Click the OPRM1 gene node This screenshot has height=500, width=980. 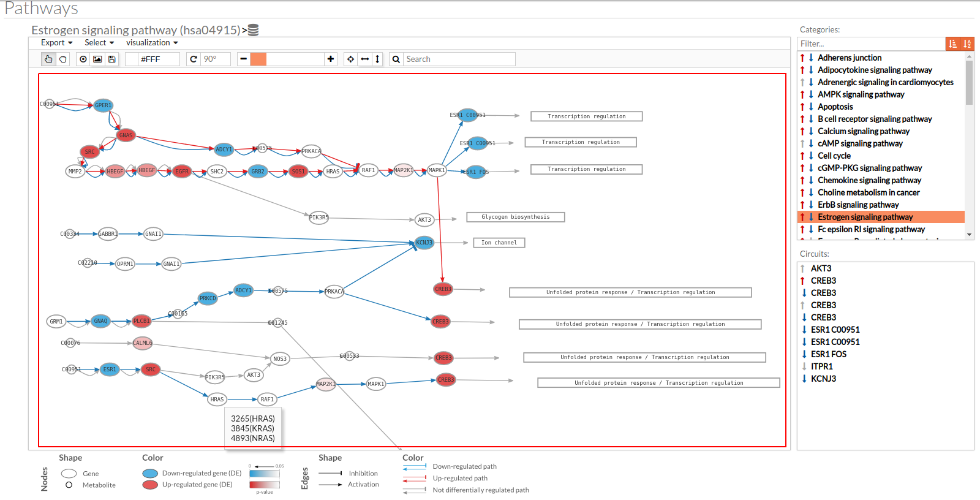(125, 264)
